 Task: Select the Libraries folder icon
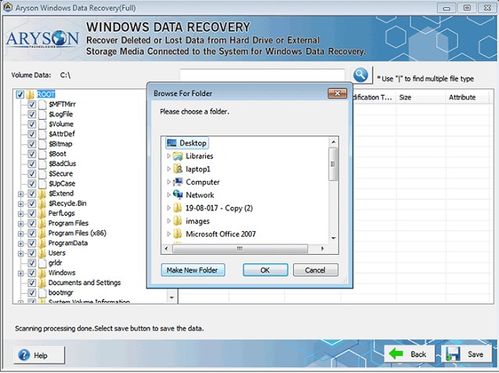[x=178, y=156]
